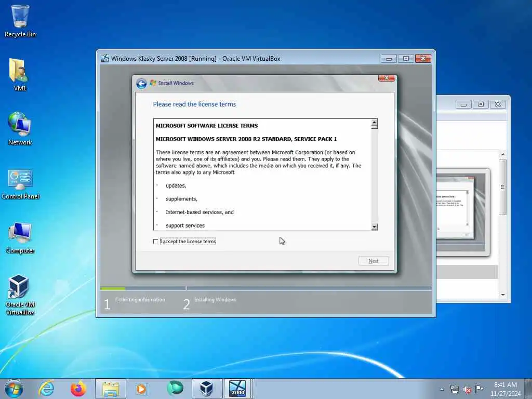The height and width of the screenshot is (399, 532).
Task: Click the VirtualBox window title bar icon
Action: point(105,58)
